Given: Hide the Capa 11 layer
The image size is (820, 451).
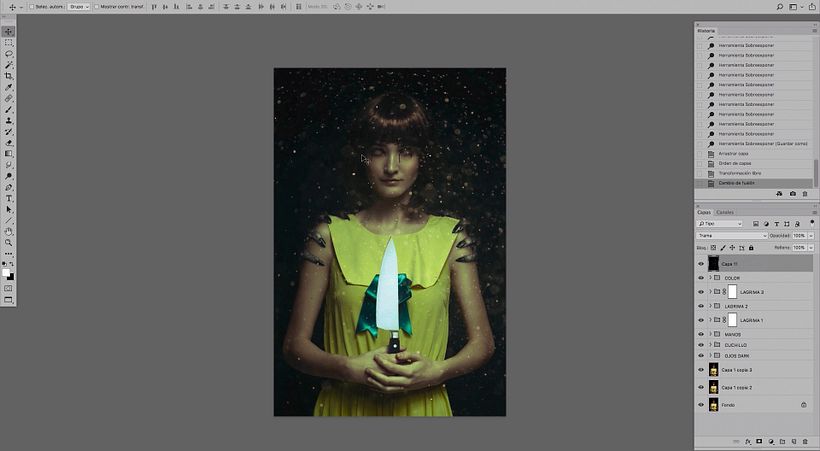Looking at the screenshot, I should coord(701,264).
